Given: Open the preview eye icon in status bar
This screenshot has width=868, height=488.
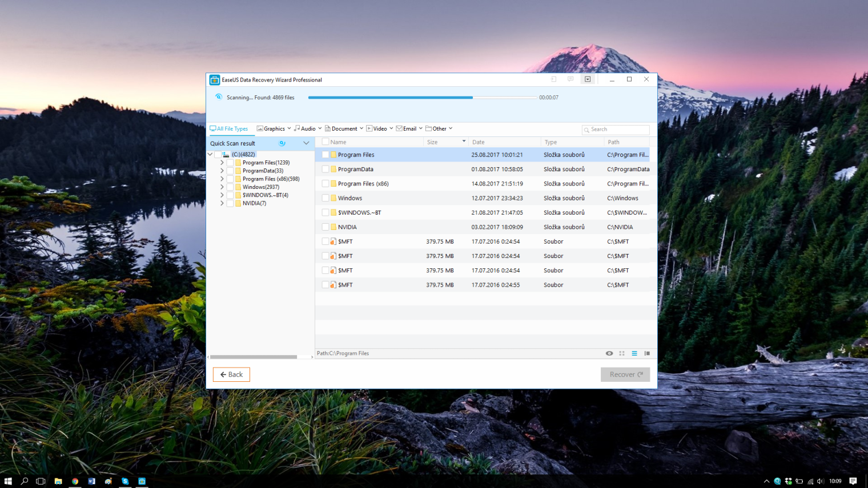Looking at the screenshot, I should tap(609, 353).
